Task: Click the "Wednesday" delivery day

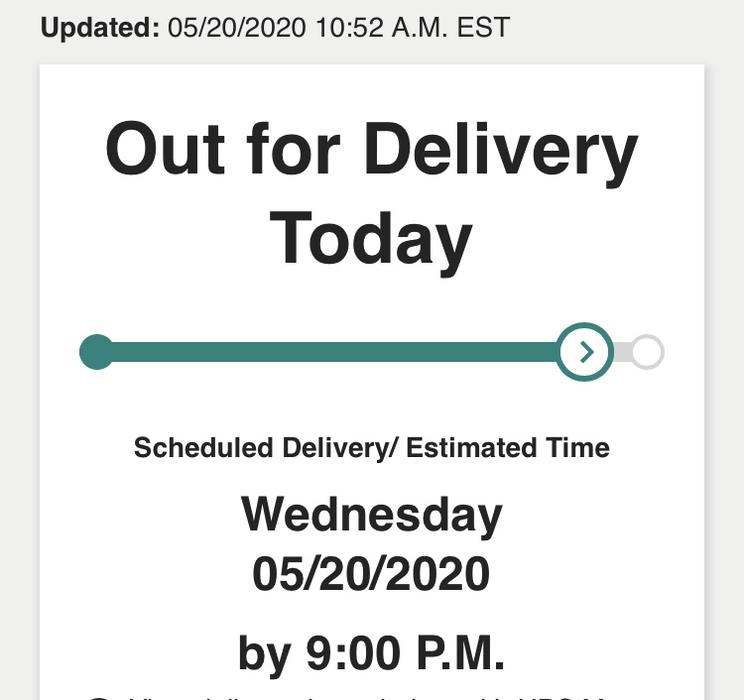Action: point(372,516)
